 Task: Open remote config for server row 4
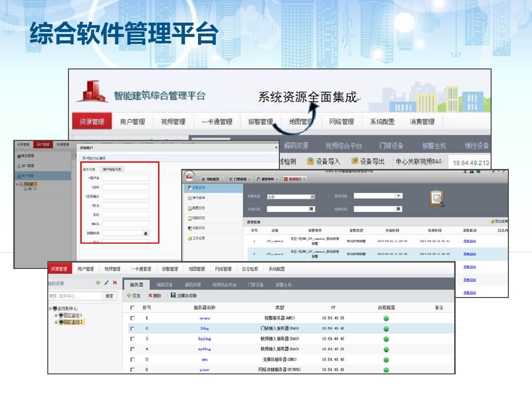pos(386,349)
